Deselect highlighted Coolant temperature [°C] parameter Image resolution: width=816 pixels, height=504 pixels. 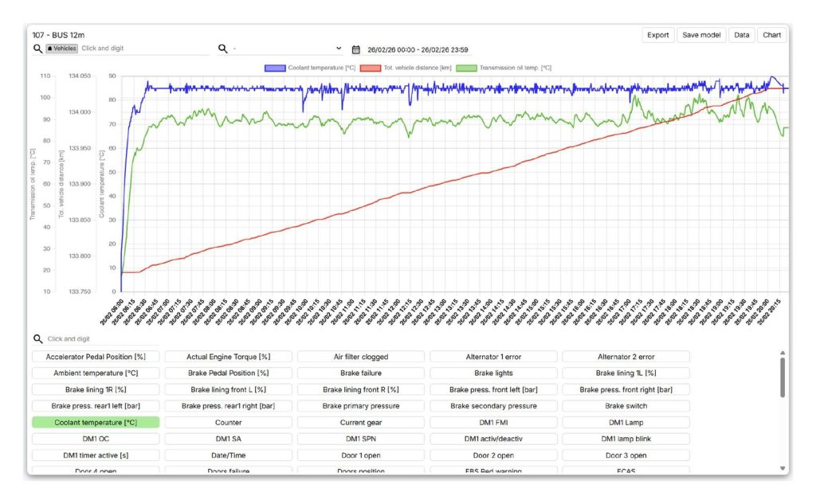(x=96, y=422)
